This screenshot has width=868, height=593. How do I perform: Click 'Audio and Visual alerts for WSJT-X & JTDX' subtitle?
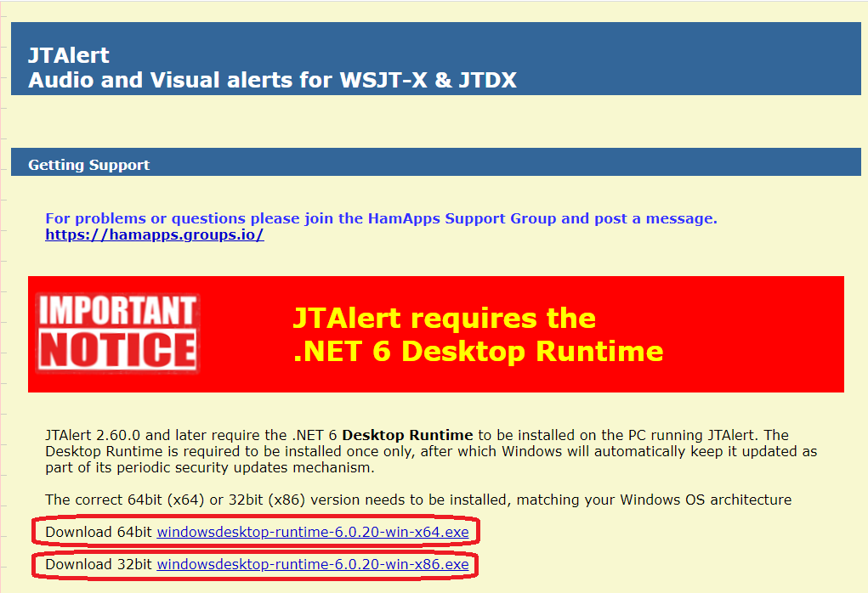(272, 80)
